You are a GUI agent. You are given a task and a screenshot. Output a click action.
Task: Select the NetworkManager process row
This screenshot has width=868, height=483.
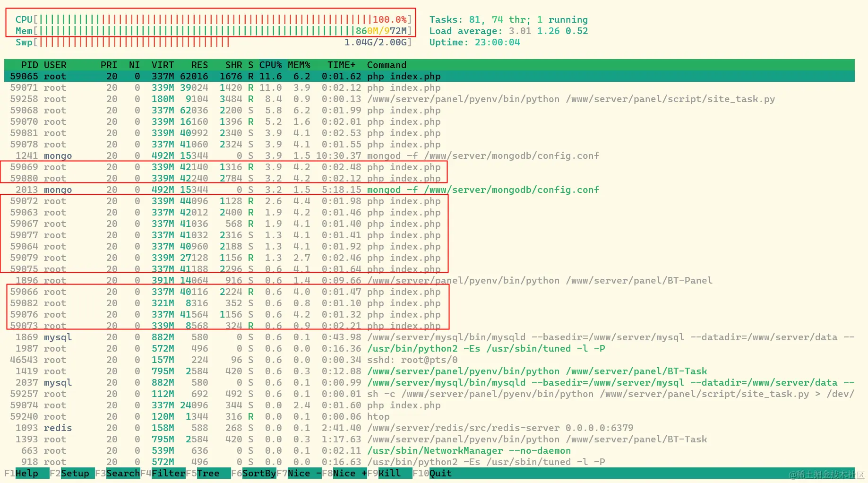point(430,450)
